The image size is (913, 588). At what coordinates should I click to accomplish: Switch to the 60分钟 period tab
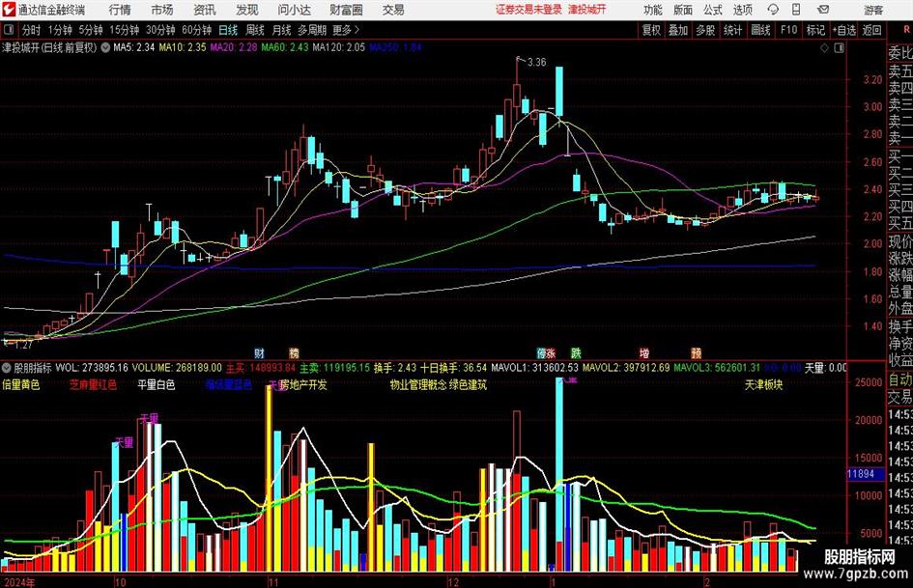(x=196, y=30)
